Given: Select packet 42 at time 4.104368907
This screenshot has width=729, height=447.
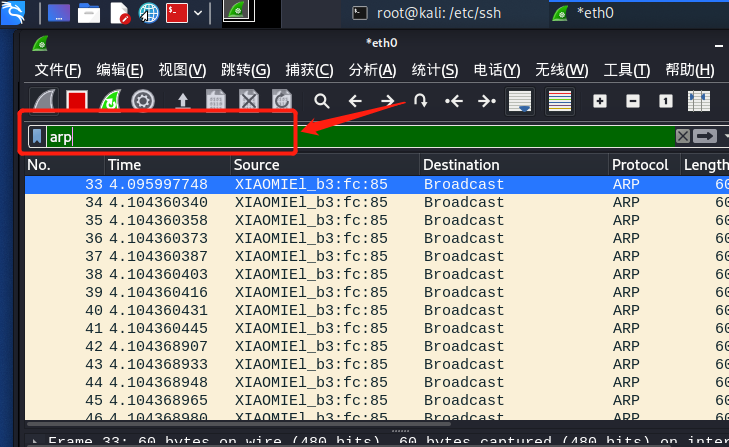Looking at the screenshot, I should (377, 347).
